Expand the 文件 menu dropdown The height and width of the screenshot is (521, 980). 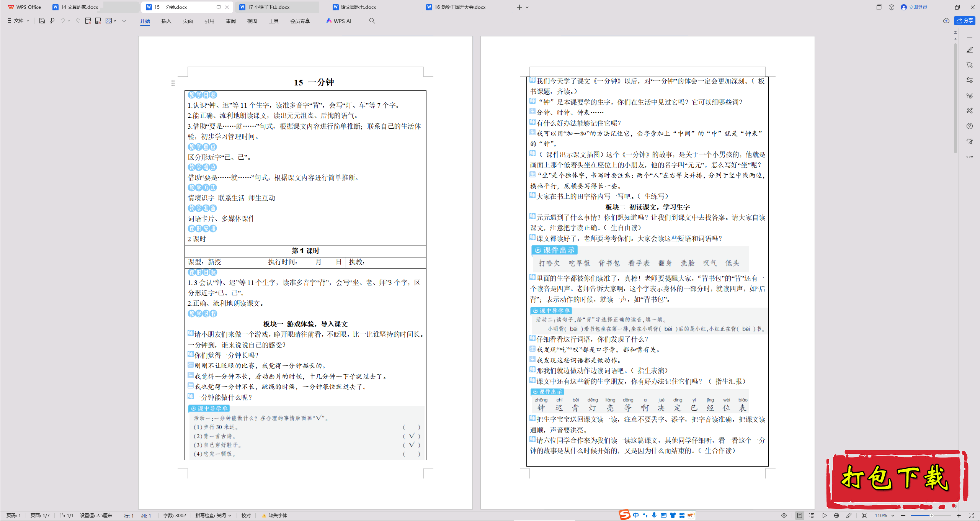tap(19, 21)
